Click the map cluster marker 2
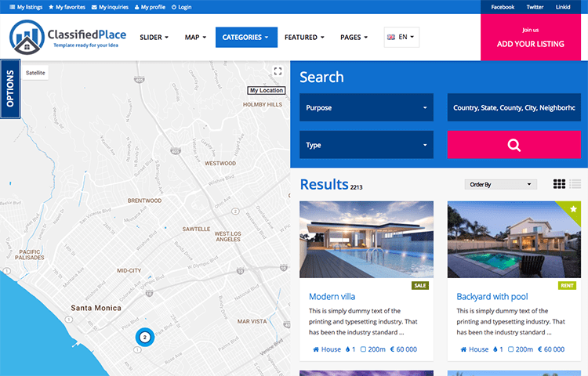This screenshot has height=376, width=588. pyautogui.click(x=145, y=337)
